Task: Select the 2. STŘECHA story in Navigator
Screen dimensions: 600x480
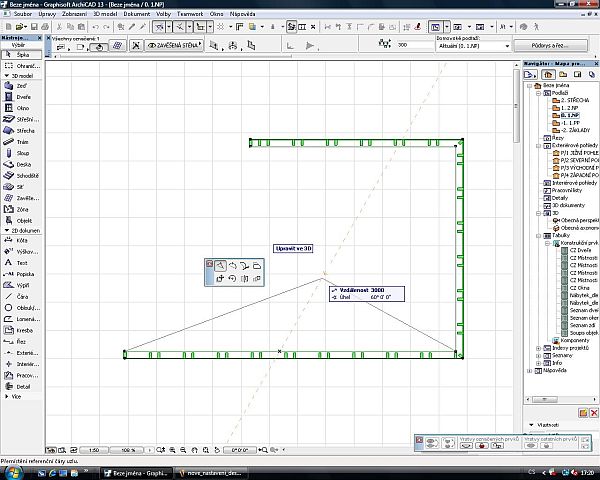Action: click(571, 100)
